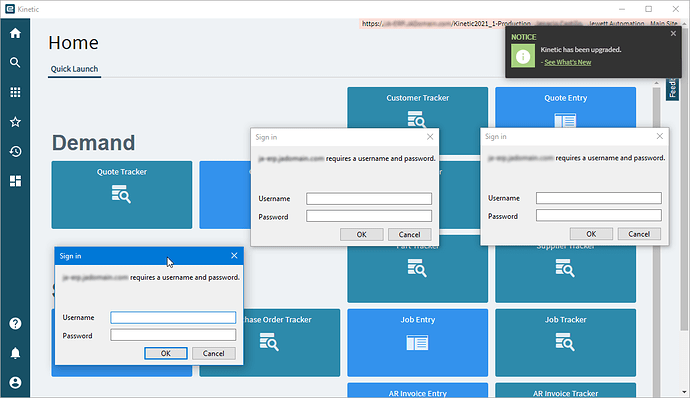The image size is (690, 398).
Task: Focus the Password field in rightmost dialog
Action: click(598, 215)
